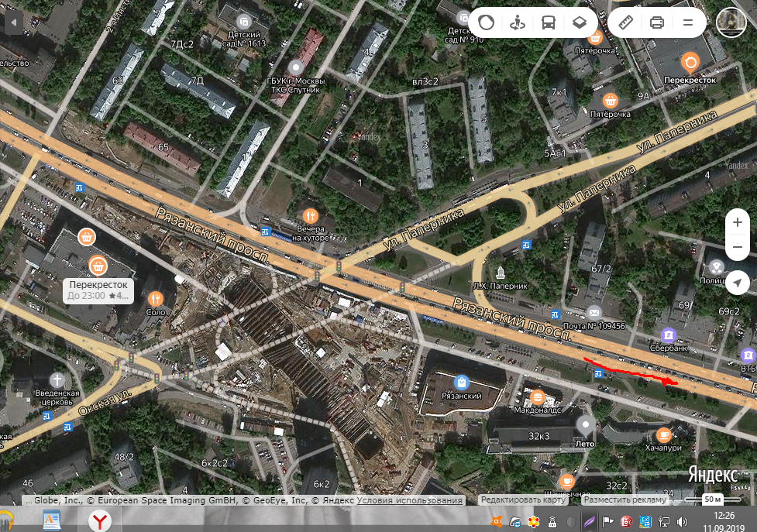This screenshot has width=757, height=532.
Task: Click the Avast antivirus tray icon
Action: coord(496,521)
